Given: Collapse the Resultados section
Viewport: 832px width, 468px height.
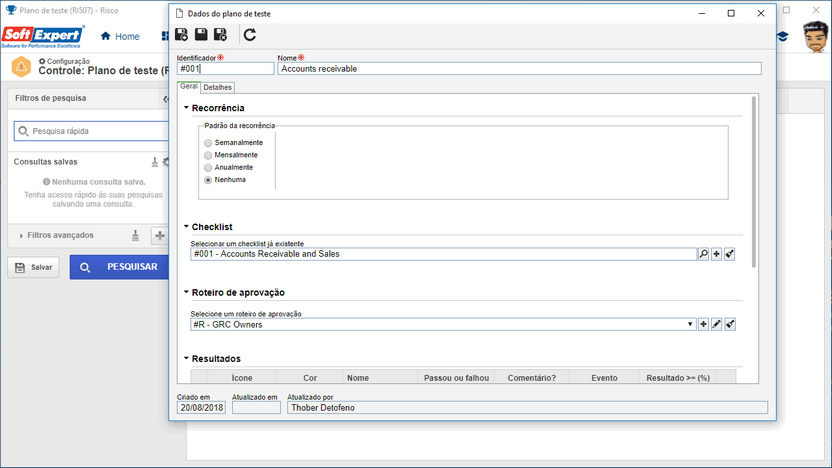Looking at the screenshot, I should pos(186,359).
